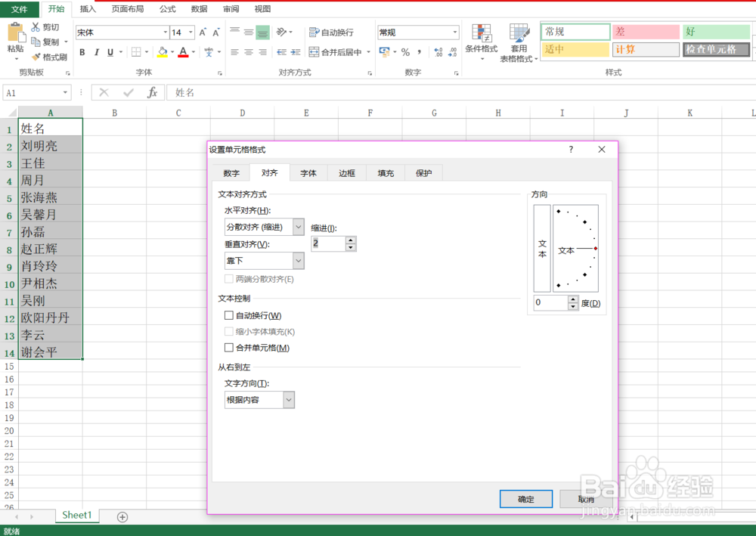
Task: Add a new sheet with plus button
Action: (122, 516)
